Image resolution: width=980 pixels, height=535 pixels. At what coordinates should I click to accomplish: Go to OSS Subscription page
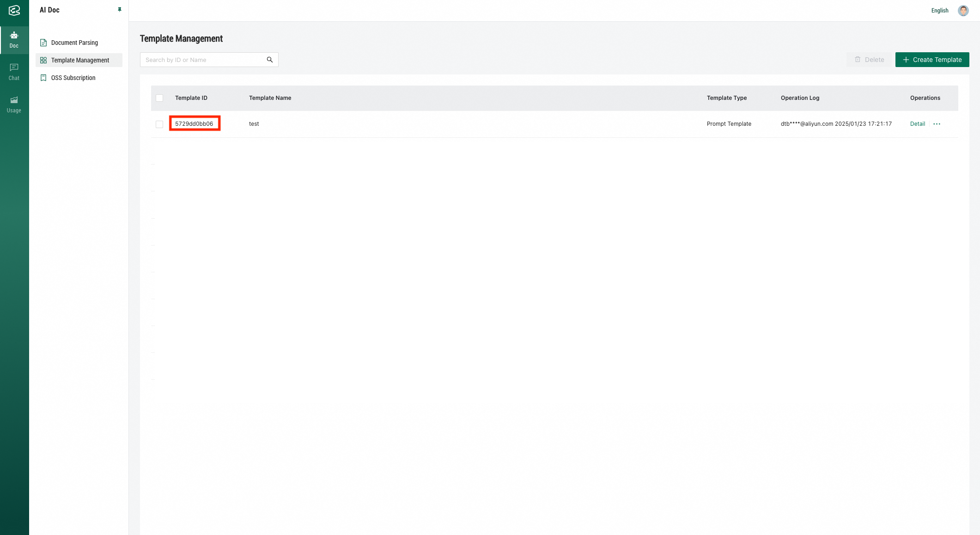pos(73,78)
